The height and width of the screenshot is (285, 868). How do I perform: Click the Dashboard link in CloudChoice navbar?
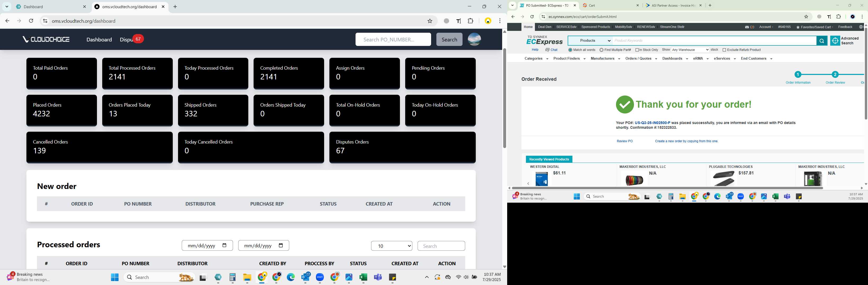pos(99,40)
